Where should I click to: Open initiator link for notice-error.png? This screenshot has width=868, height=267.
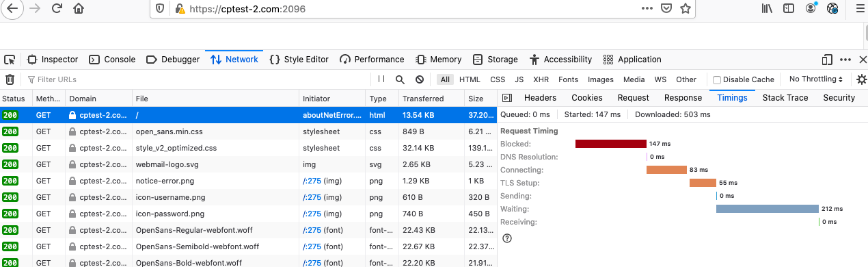(x=312, y=181)
